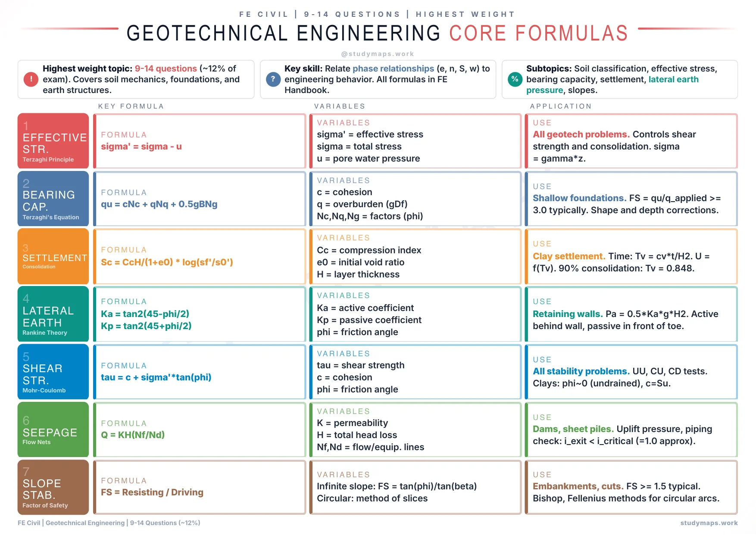Open the @studymaps.work handle under title
This screenshot has height=535, width=756.
point(378,54)
